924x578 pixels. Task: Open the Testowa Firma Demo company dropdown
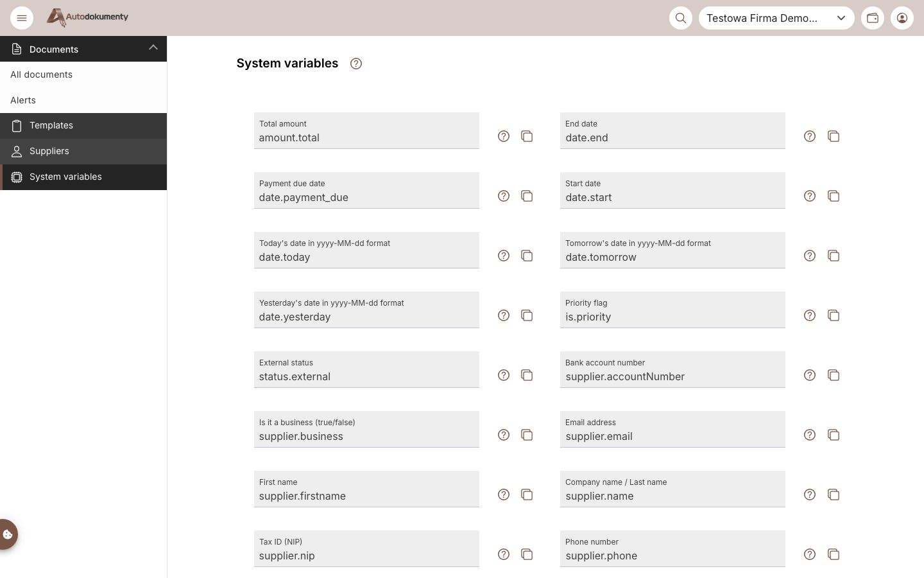coord(776,18)
